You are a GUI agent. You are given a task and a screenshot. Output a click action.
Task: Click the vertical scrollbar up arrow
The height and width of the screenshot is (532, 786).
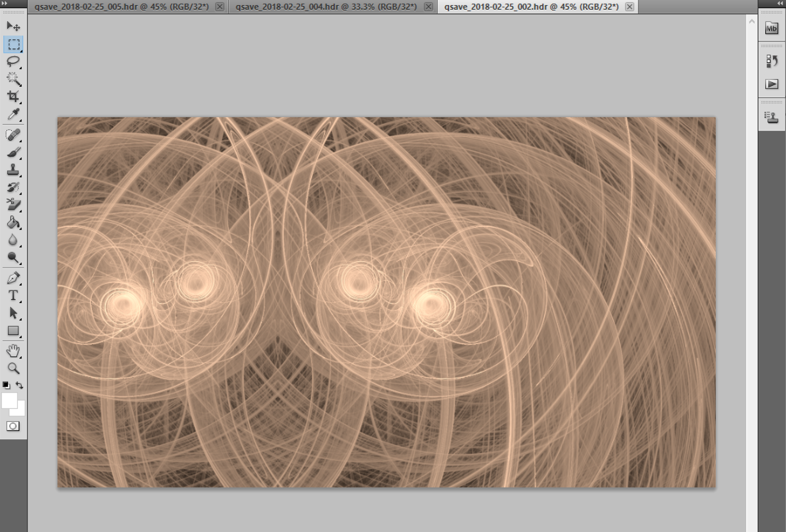pyautogui.click(x=752, y=21)
